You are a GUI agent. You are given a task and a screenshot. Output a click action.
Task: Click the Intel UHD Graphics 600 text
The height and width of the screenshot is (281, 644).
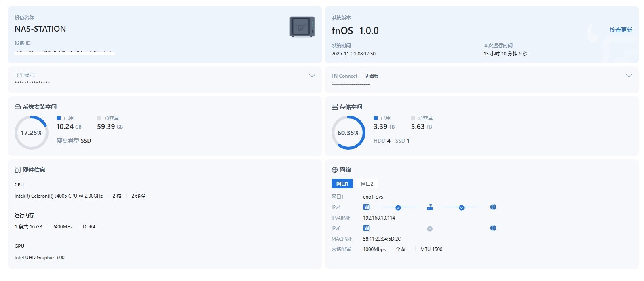click(x=40, y=257)
